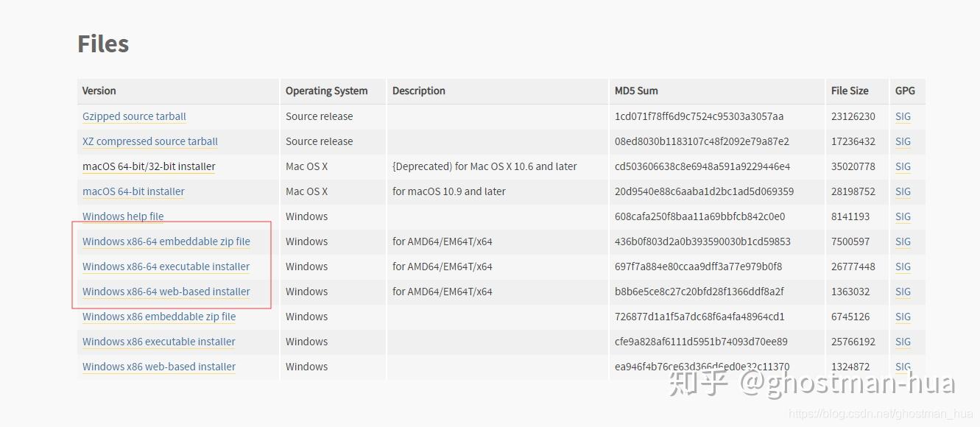Open the Gzipped source tarball link

tap(134, 116)
